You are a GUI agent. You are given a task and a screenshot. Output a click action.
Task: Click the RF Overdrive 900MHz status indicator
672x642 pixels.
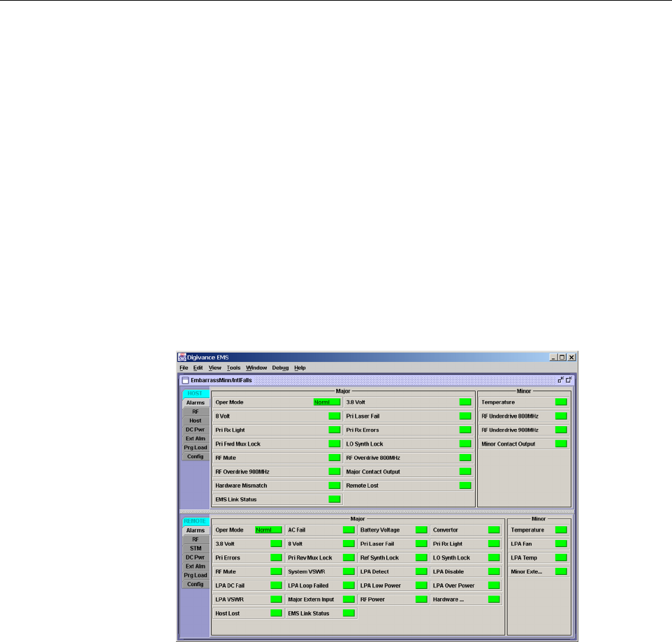pos(335,472)
